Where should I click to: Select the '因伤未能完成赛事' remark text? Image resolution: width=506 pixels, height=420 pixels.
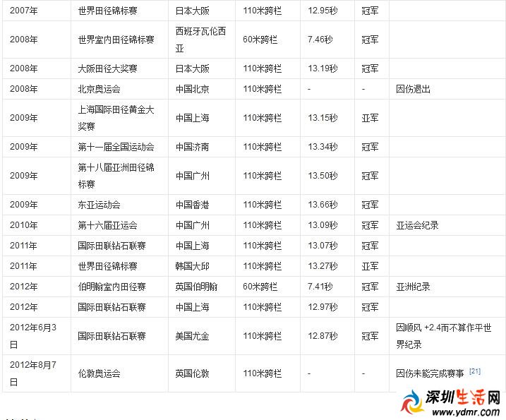tap(430, 373)
